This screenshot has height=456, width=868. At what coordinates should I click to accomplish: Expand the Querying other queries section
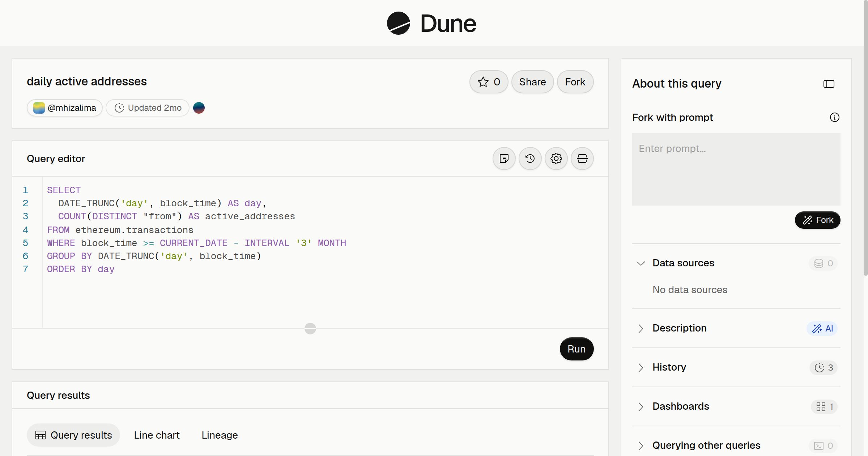point(641,446)
